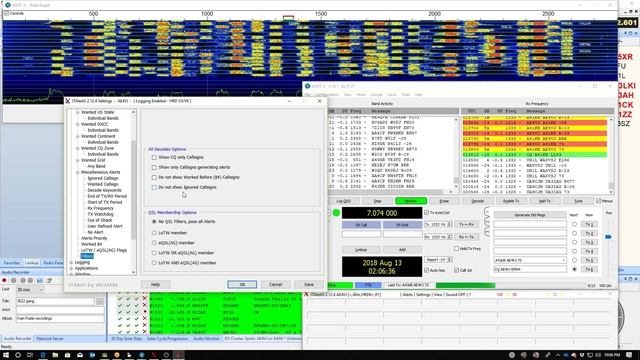
Task: Collapse the Wanted US State tree node
Action: click(77, 112)
